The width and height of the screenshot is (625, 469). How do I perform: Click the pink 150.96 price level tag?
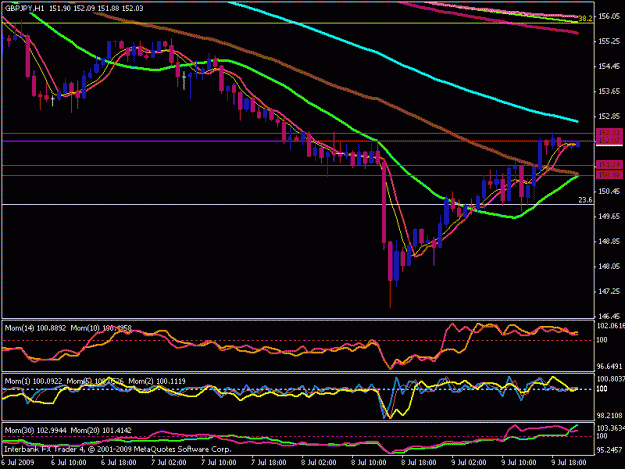(x=609, y=175)
